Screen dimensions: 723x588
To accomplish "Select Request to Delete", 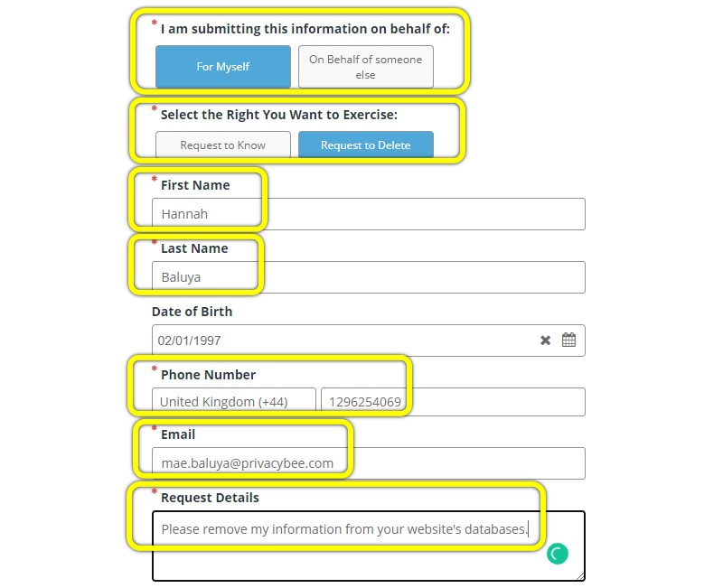I will pos(366,145).
